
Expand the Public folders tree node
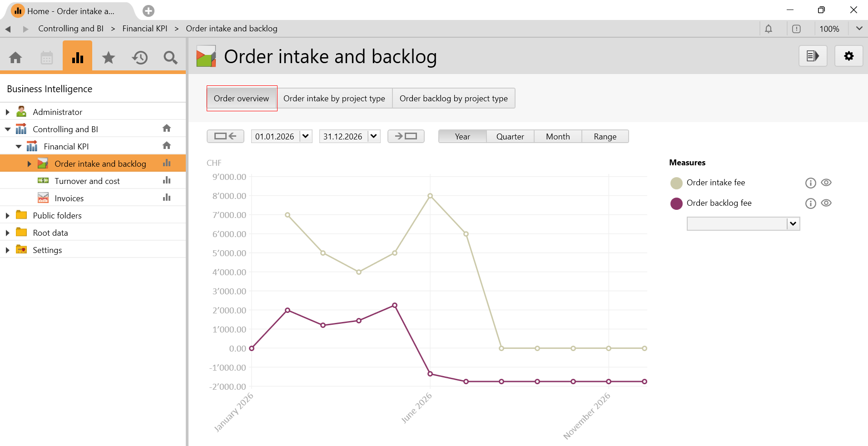click(8, 216)
